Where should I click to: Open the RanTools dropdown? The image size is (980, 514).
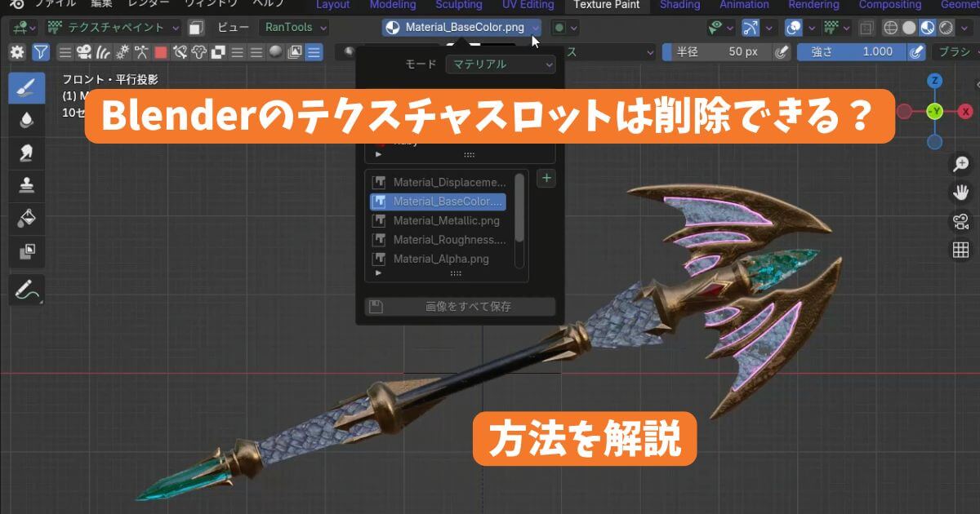[x=295, y=28]
